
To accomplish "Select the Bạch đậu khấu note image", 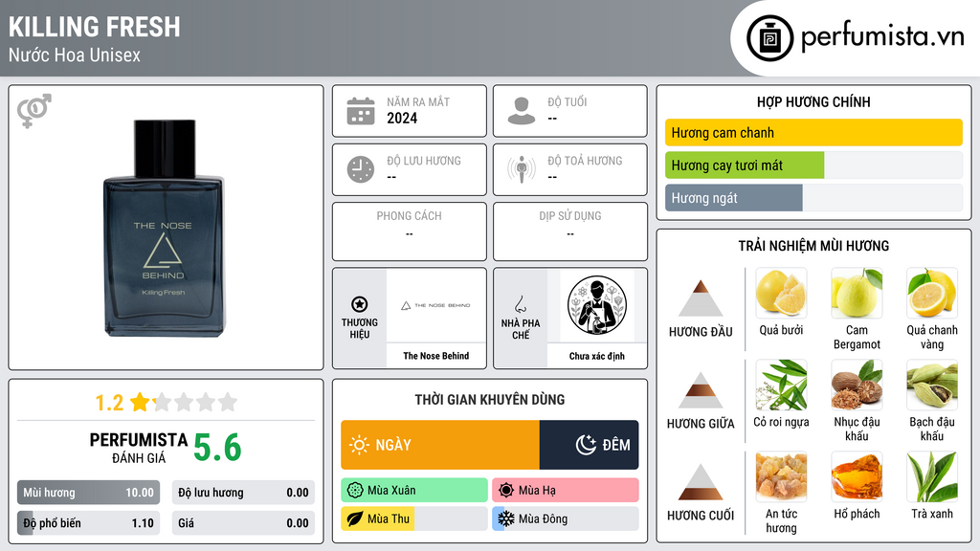I will 932,385.
